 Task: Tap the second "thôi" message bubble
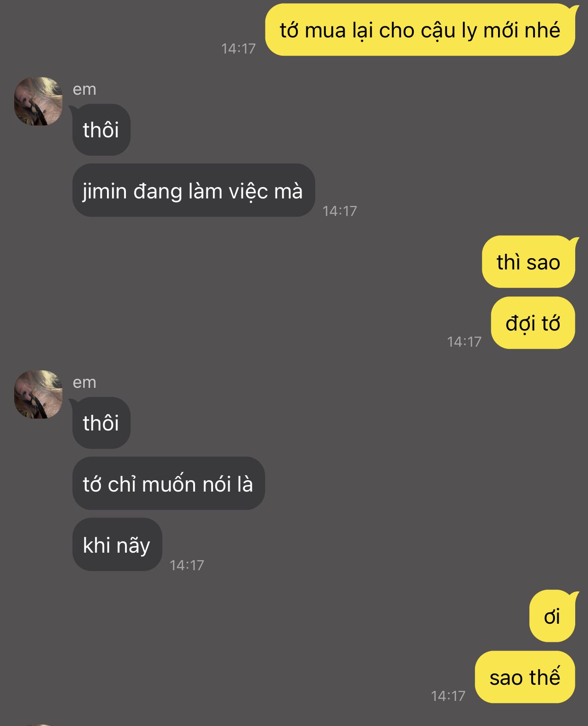[101, 423]
